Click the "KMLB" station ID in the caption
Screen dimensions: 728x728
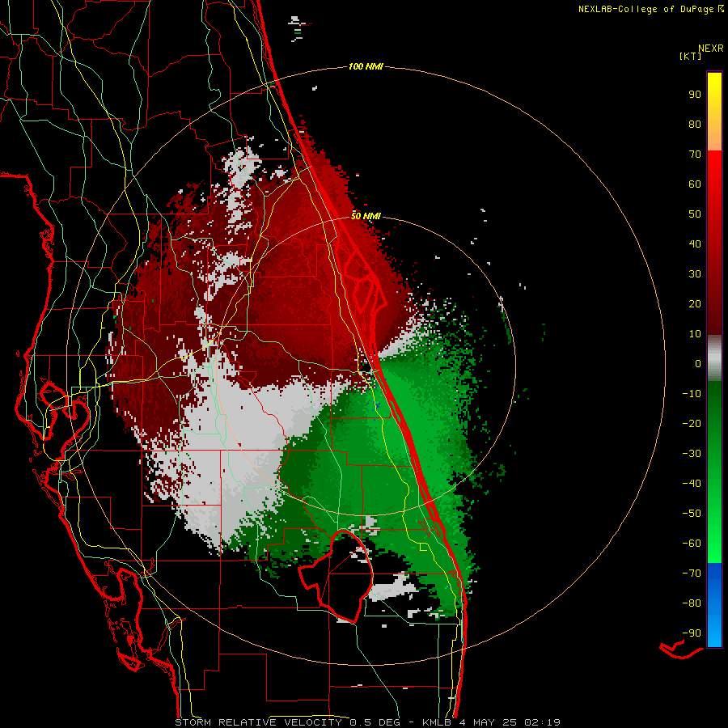tap(437, 722)
